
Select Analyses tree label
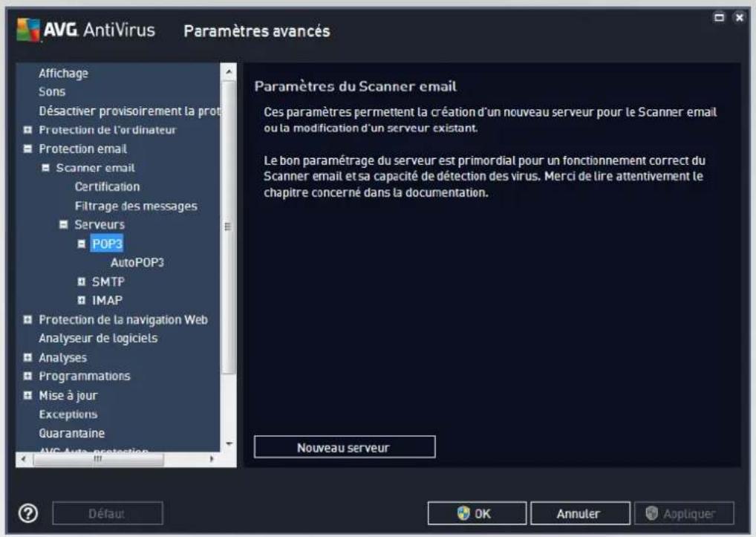(x=62, y=358)
